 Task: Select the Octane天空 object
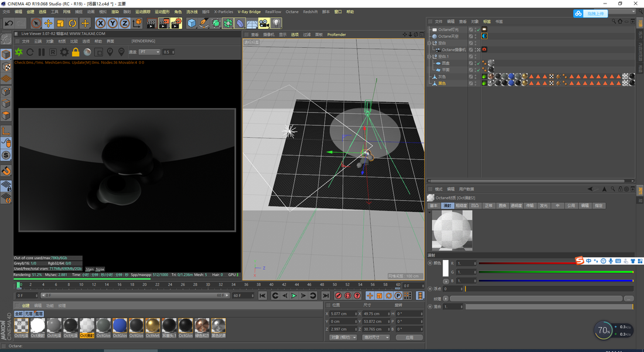click(x=448, y=36)
